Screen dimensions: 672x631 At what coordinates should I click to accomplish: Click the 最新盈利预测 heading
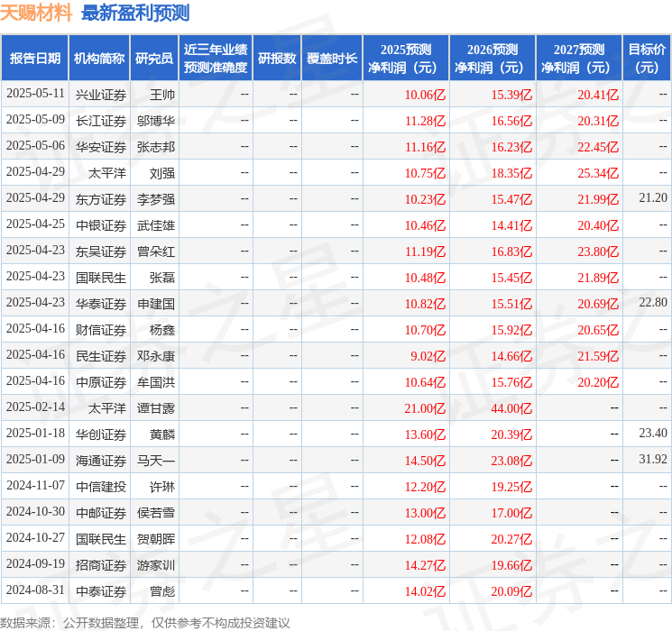135,14
